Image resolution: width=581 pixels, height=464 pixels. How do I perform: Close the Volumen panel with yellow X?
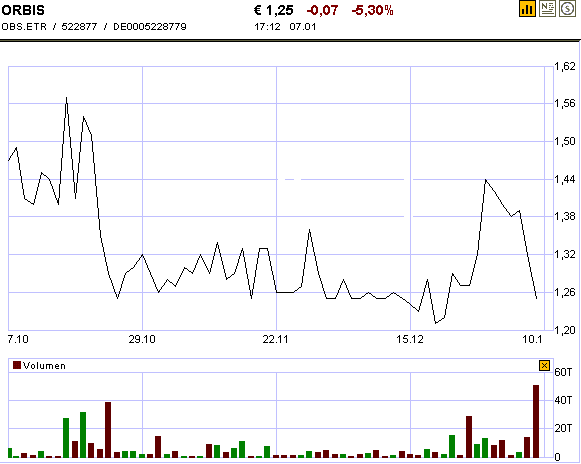click(x=544, y=366)
